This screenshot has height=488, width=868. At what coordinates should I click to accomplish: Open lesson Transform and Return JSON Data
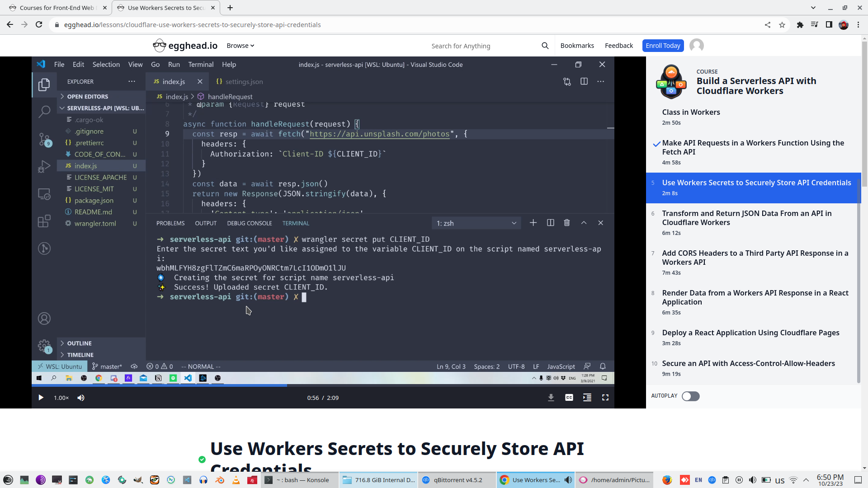point(746,218)
